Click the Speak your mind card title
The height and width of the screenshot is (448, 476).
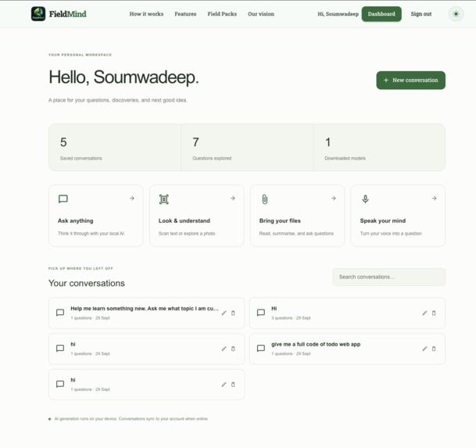(383, 220)
